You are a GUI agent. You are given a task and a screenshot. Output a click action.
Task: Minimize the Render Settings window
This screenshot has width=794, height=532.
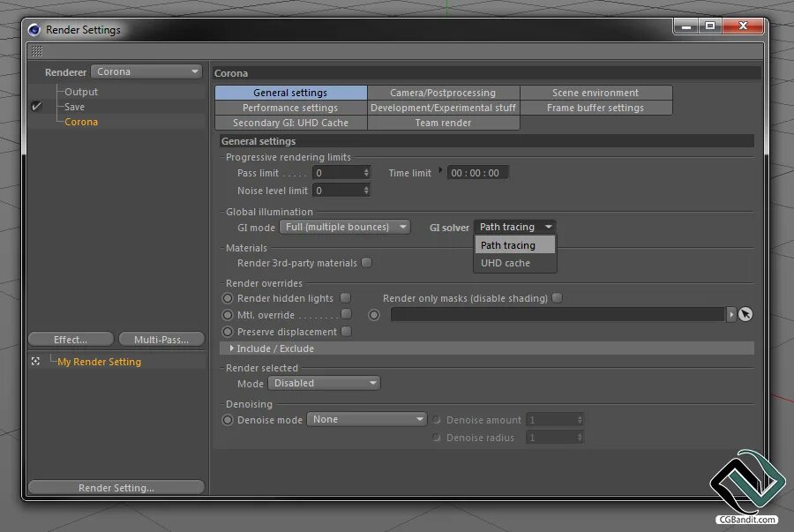point(686,26)
